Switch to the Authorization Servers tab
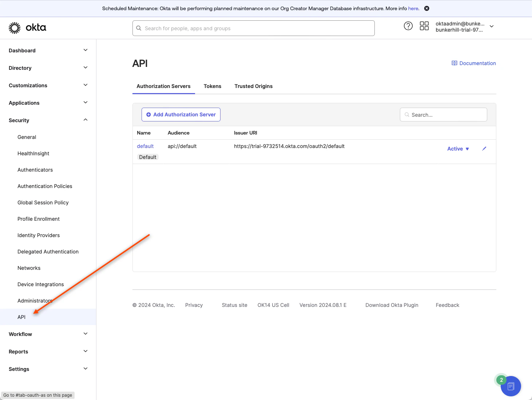532x400 pixels. tap(164, 86)
